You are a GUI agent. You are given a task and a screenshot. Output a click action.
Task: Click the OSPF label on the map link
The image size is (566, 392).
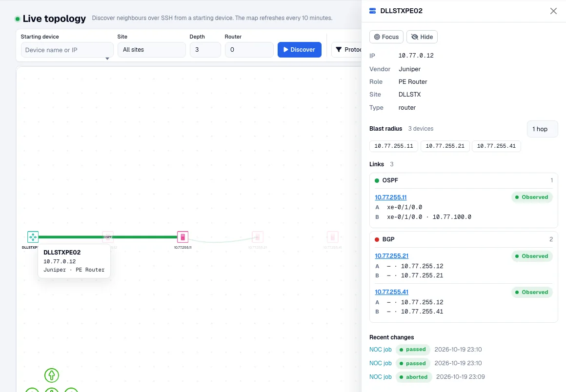(x=107, y=237)
